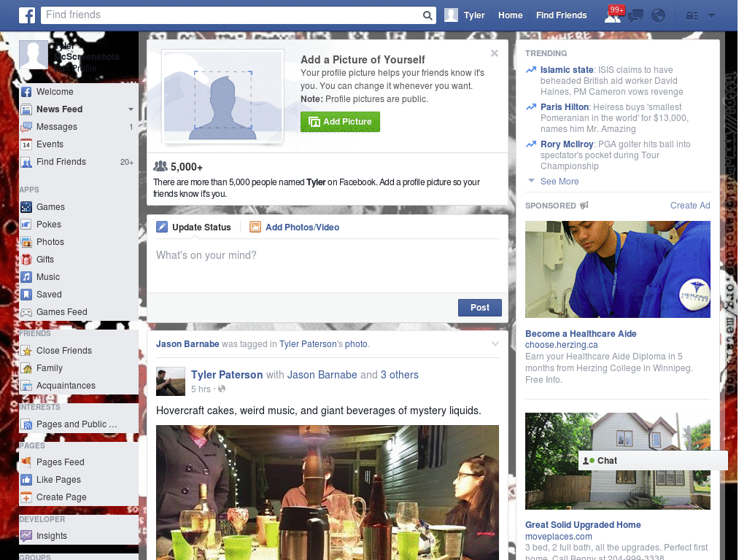747x560 pixels.
Task: Click the Music app icon
Action: (26, 277)
